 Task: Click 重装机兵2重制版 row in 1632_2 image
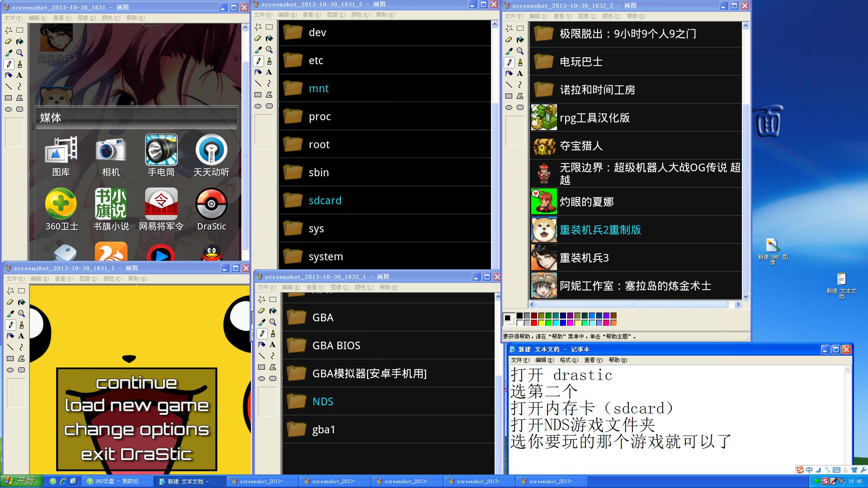tap(636, 230)
